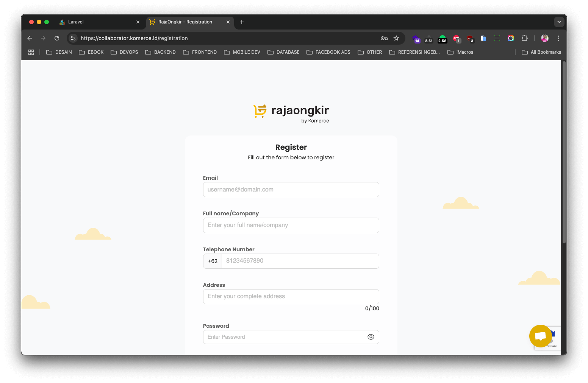Image resolution: width=588 pixels, height=383 pixels.
Task: Go forward with the browser arrow
Action: tap(43, 38)
